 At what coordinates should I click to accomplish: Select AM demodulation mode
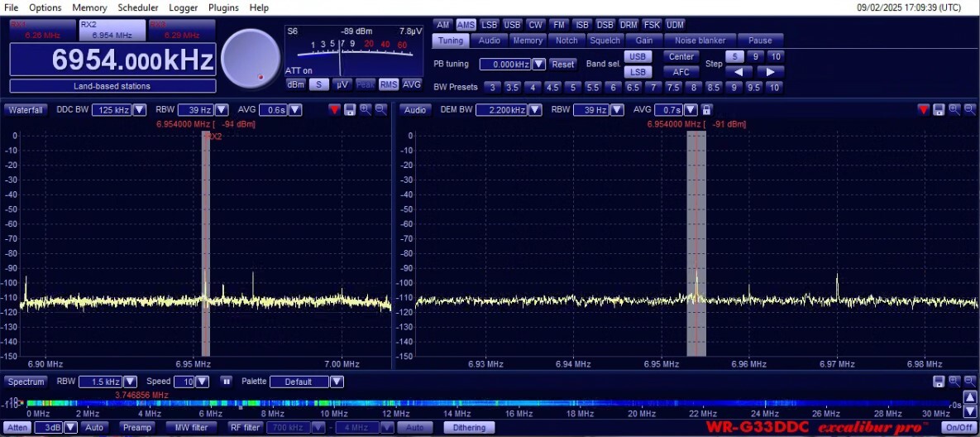click(443, 25)
